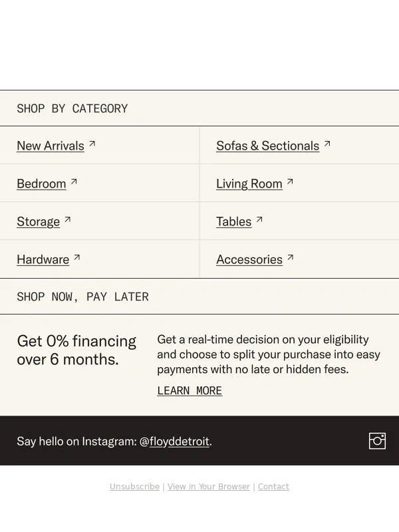Image resolution: width=399 pixels, height=532 pixels.
Task: Select the Hardware category link
Action: 43,259
